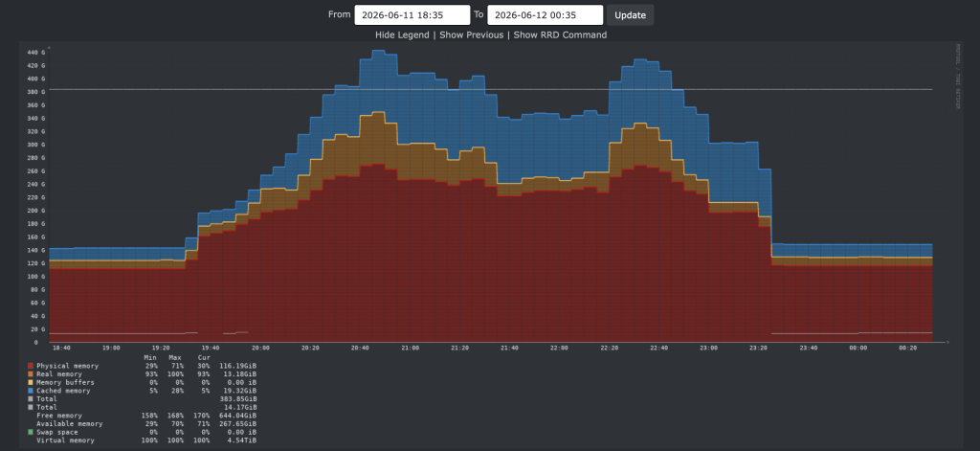Screen dimensions: 980x451
Task: Click the 'From' label text
Action: 340,14
